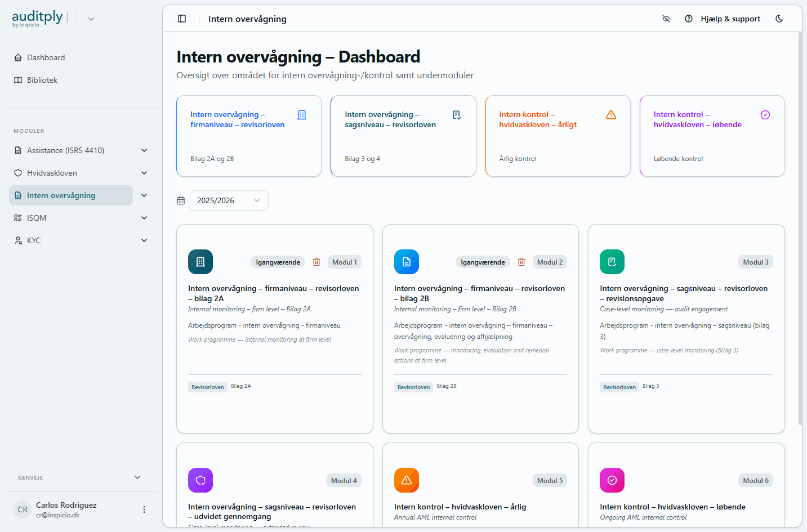Open ISQM module
Image resolution: width=807 pixels, height=532 pixels.
click(71, 218)
